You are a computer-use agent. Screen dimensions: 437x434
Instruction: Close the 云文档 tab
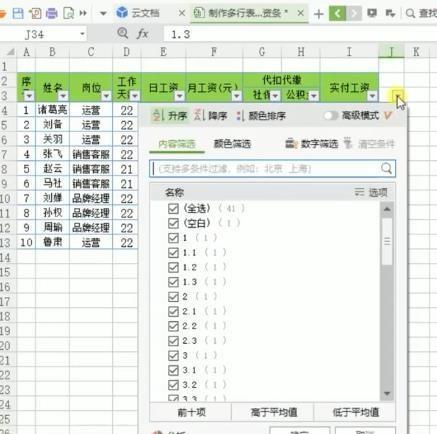click(182, 13)
